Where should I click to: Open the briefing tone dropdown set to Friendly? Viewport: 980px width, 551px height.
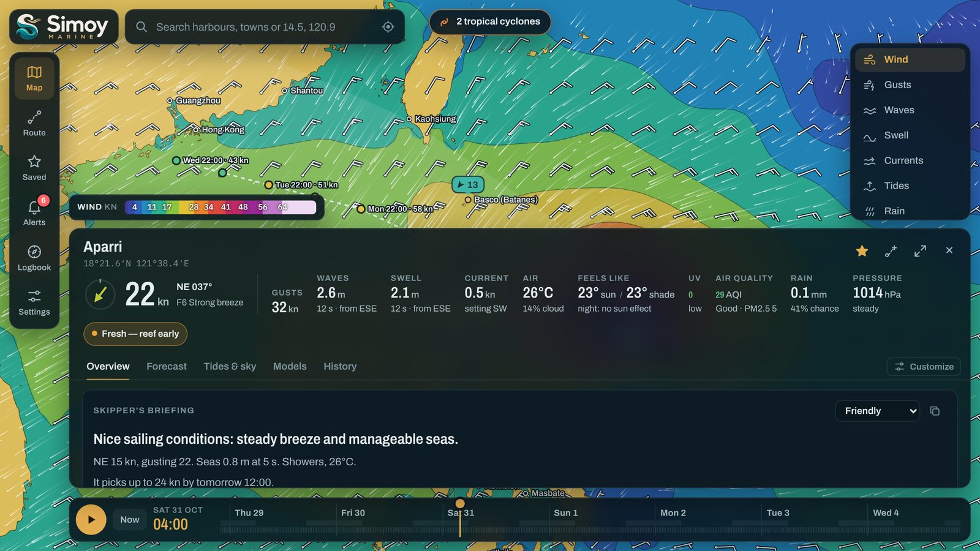click(877, 411)
